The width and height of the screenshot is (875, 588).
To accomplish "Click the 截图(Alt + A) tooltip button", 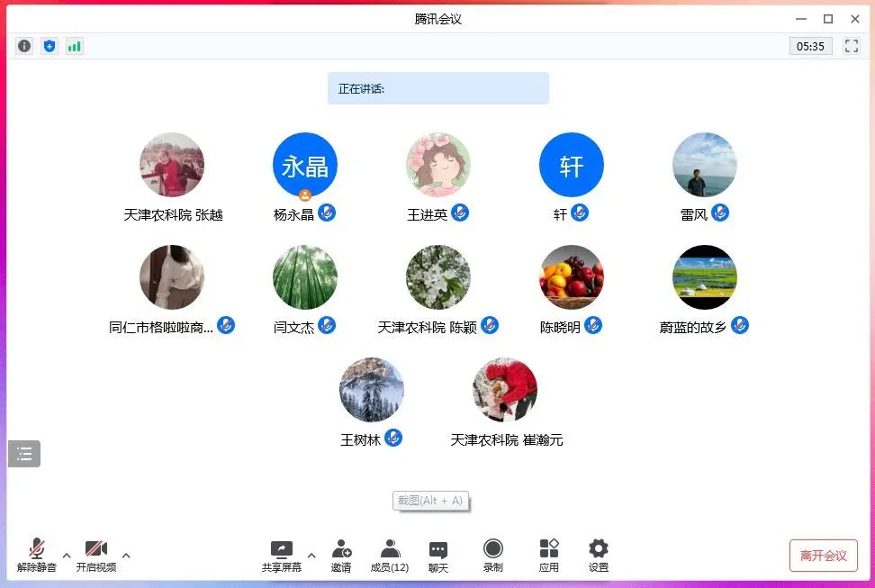I will coord(430,501).
